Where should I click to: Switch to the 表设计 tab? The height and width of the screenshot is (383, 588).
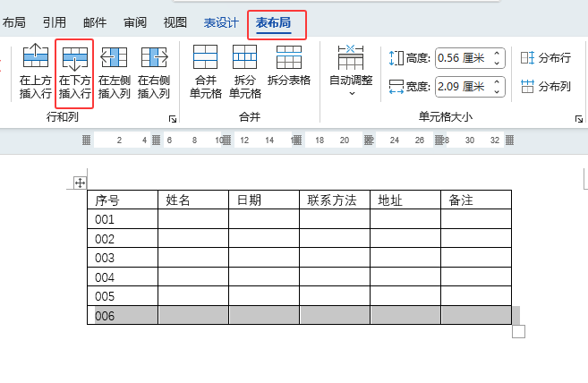coord(221,23)
